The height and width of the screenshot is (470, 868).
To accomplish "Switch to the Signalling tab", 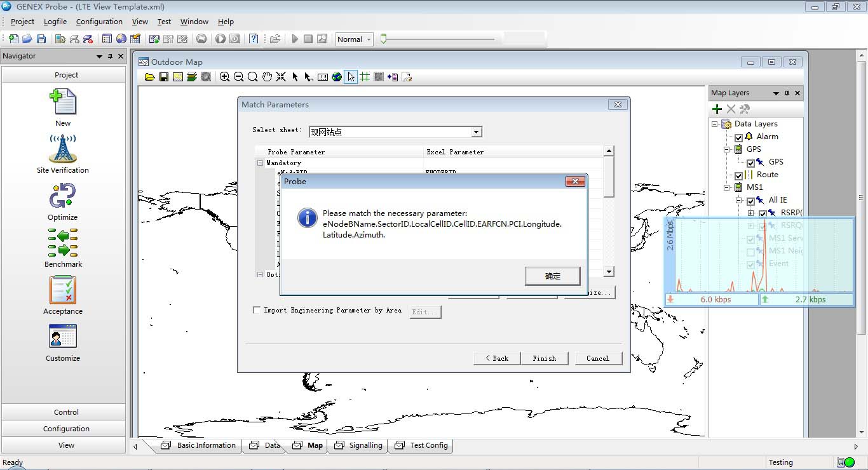I will tap(358, 445).
